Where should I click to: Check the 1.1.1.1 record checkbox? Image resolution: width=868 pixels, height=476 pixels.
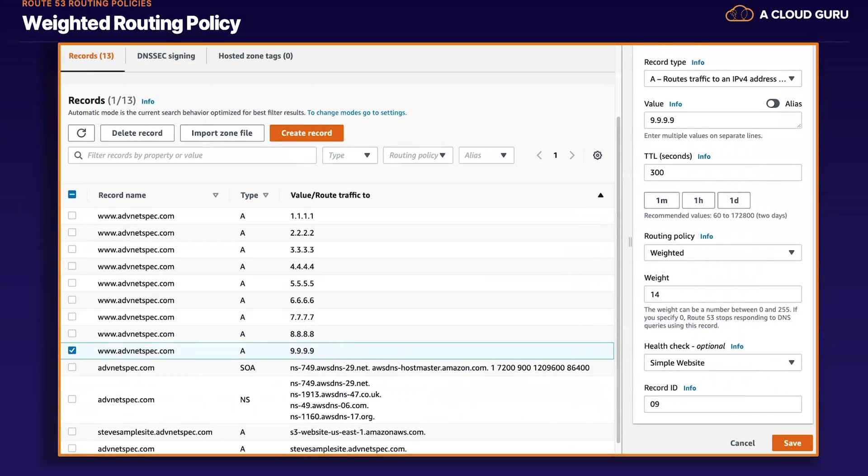tap(72, 216)
